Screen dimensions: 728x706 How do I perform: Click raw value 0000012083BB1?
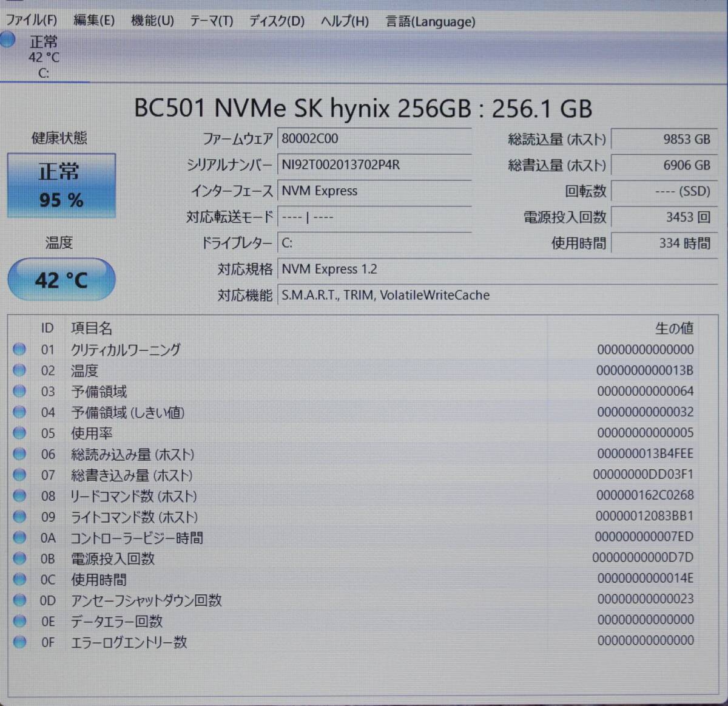point(645,516)
